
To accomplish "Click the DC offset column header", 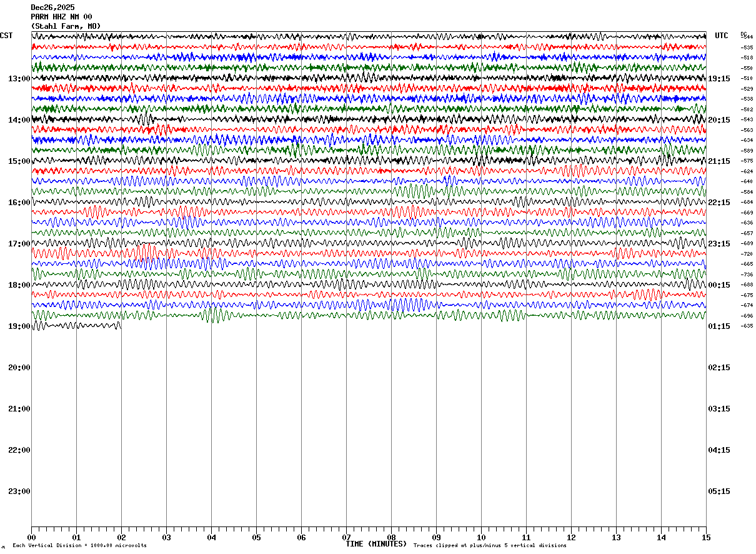I will pyautogui.click(x=744, y=34).
